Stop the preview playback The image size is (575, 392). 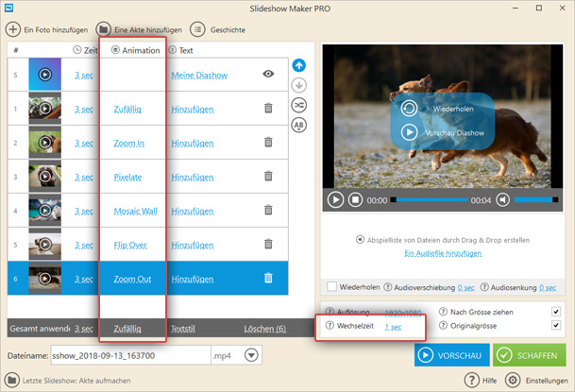[355, 200]
